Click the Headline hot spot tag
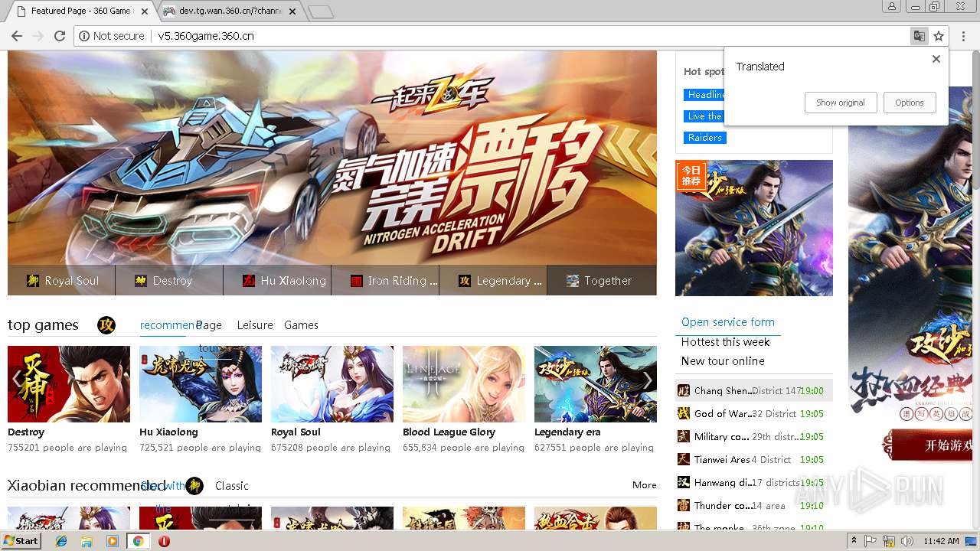980x551 pixels. 704,95
